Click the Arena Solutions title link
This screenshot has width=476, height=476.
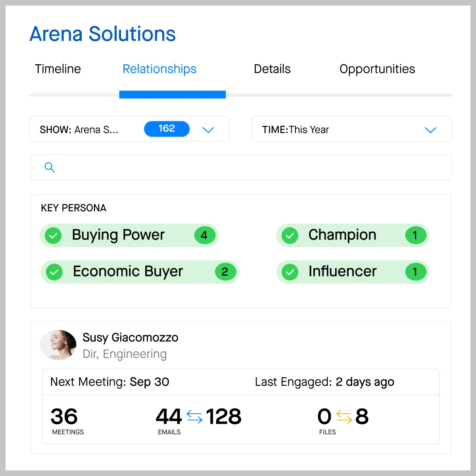coord(103,34)
